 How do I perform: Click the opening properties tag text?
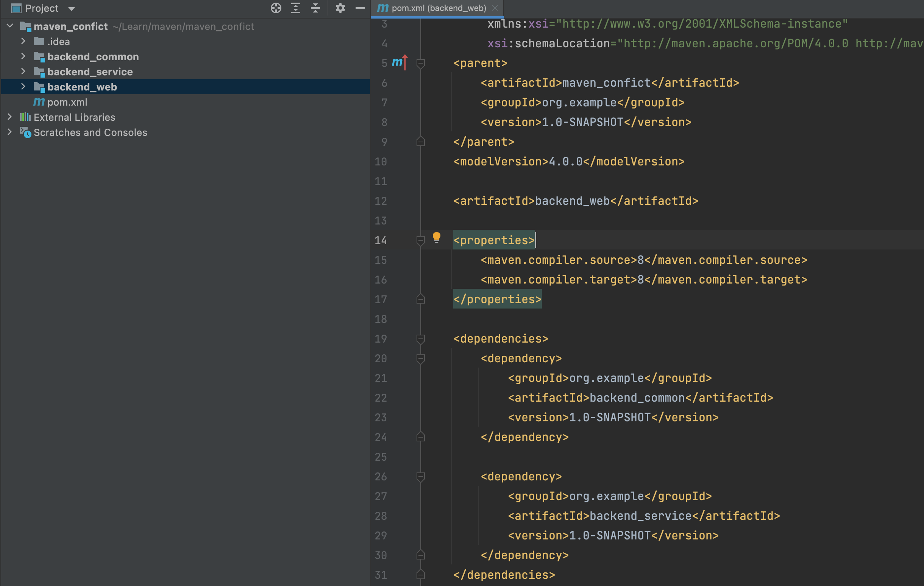click(x=494, y=240)
